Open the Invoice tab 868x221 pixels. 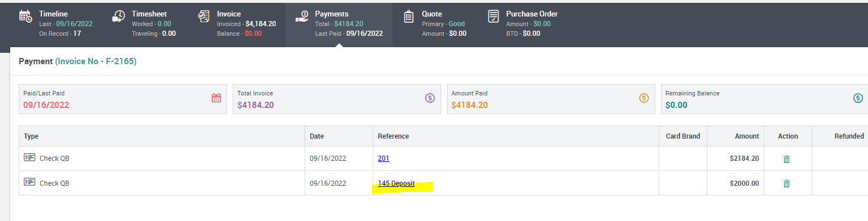pos(237,23)
